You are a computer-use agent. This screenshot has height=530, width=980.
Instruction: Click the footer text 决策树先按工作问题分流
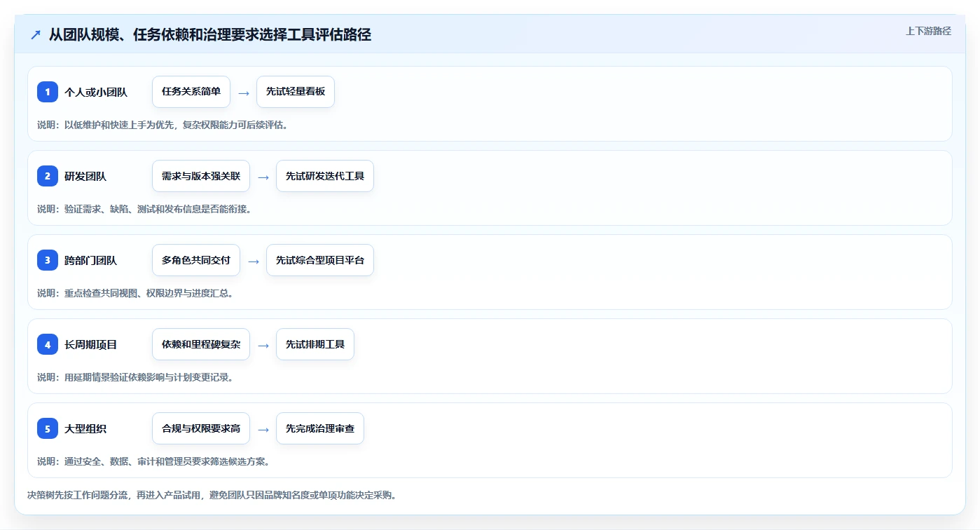(x=78, y=495)
